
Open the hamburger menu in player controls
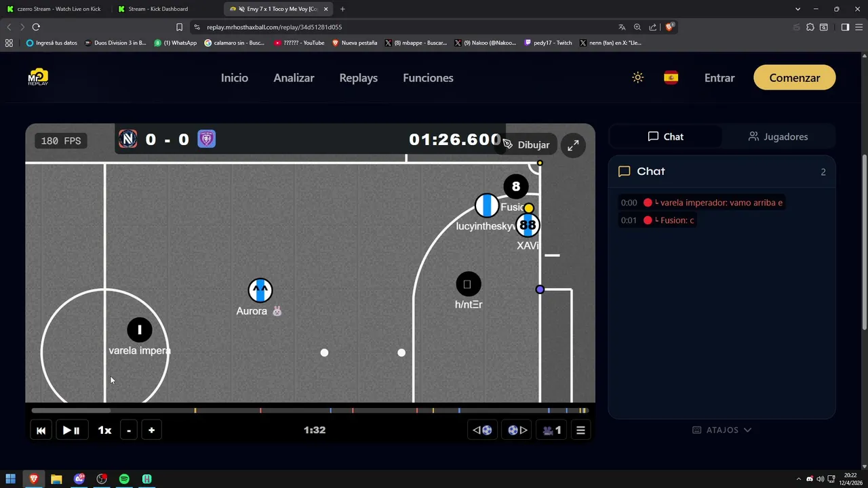point(580,430)
